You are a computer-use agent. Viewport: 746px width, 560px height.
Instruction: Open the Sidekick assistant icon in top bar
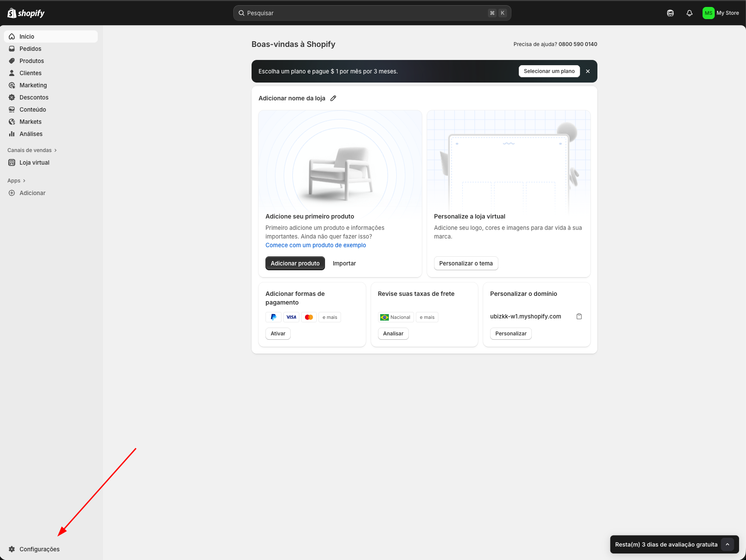[670, 13]
